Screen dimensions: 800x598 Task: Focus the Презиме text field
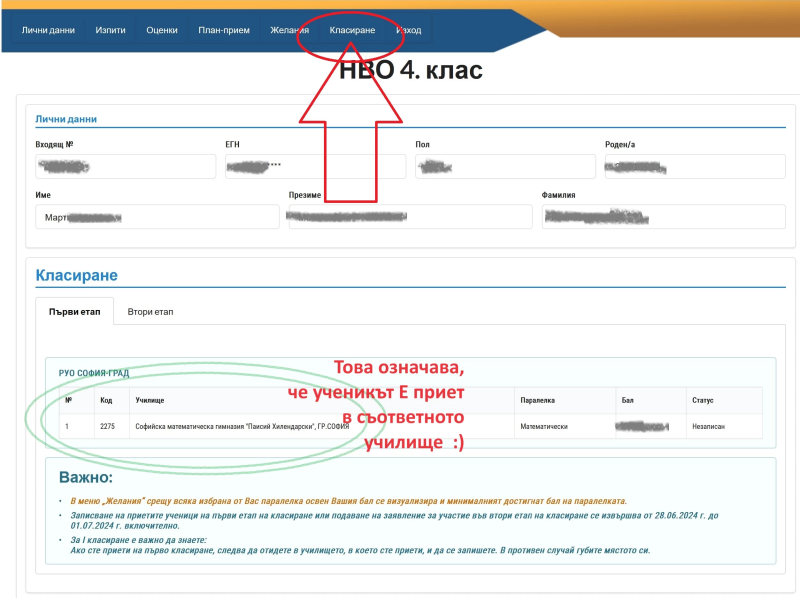click(x=410, y=217)
